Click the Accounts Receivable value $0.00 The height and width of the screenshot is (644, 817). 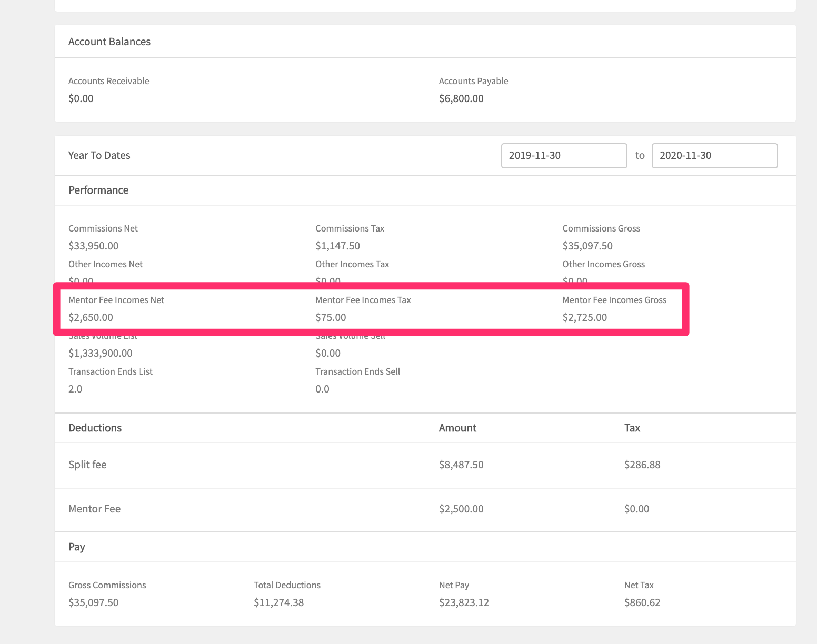[81, 98]
